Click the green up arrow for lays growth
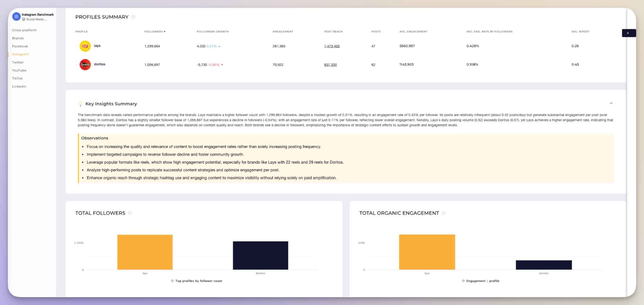This screenshot has height=305, width=644. 219,46
